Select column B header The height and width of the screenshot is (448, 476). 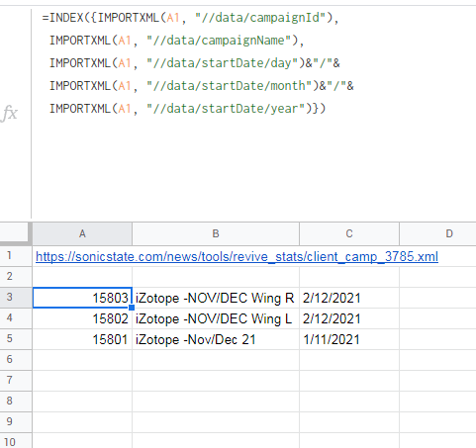click(x=216, y=233)
